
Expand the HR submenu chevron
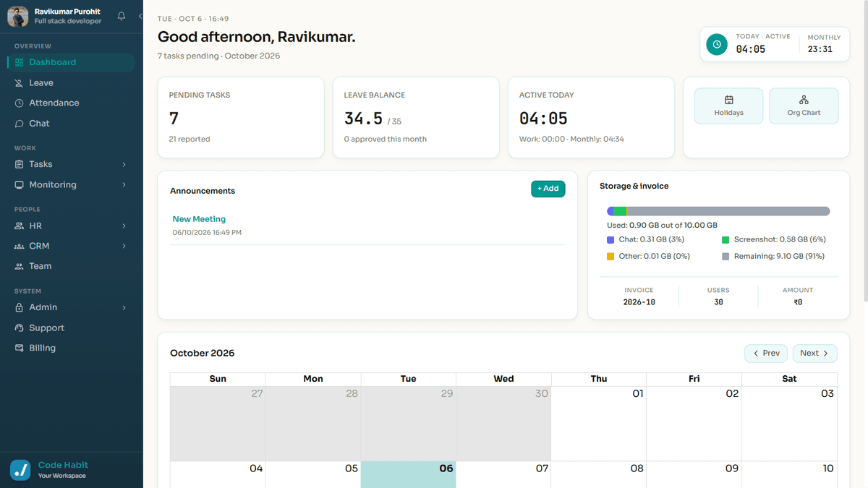click(x=124, y=226)
